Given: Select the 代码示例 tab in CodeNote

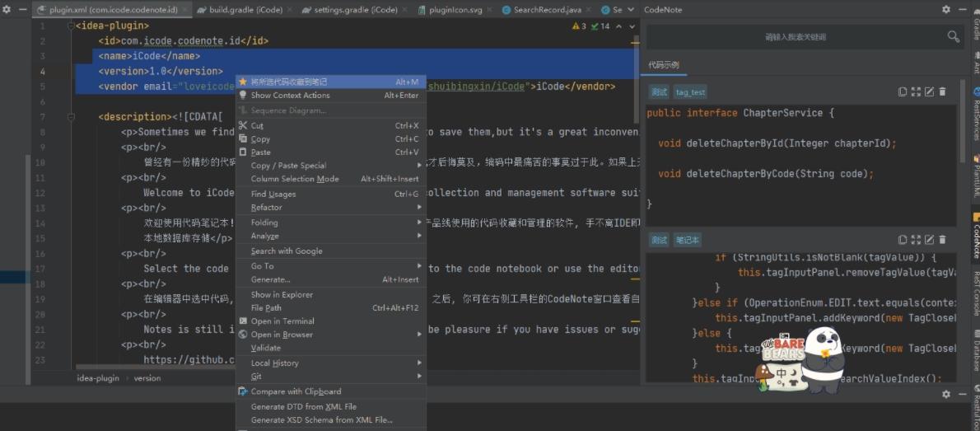Looking at the screenshot, I should 664,65.
